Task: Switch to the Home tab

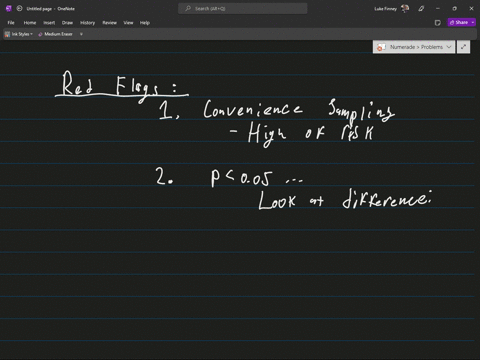Action: click(30, 23)
